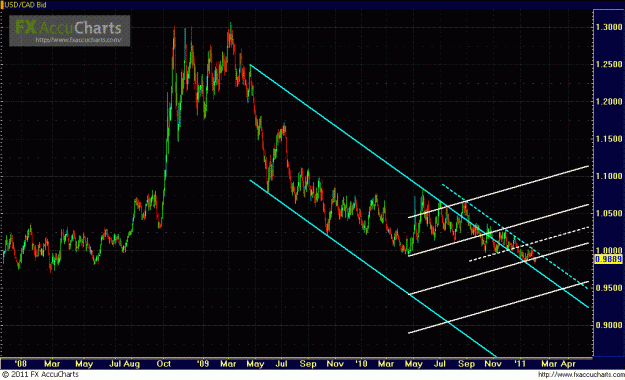This screenshot has width=625, height=380.
Task: Click the 2011 FX AccuCharts copyright text
Action: (40, 374)
